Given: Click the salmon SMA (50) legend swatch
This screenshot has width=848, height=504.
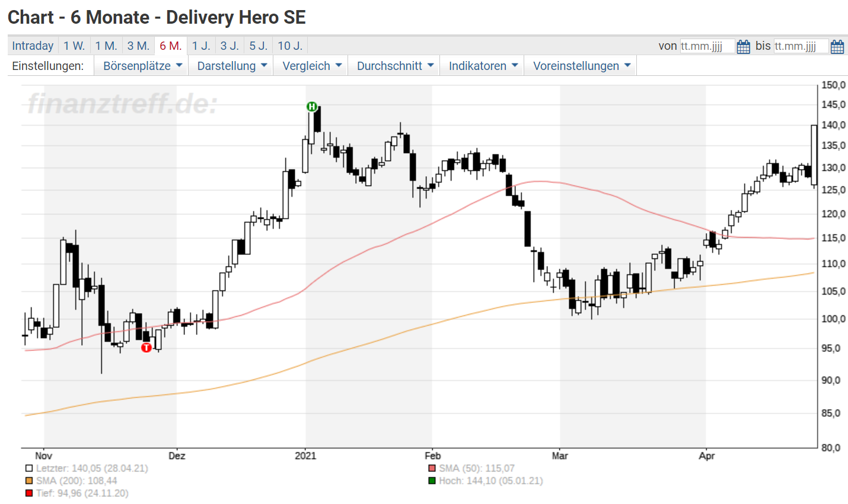Looking at the screenshot, I should pos(432,468).
